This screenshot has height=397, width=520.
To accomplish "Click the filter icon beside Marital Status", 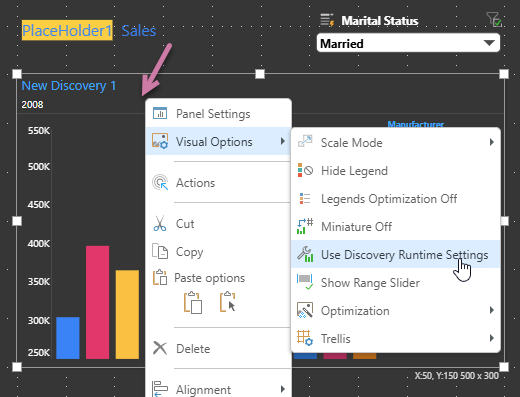I will coord(494,20).
